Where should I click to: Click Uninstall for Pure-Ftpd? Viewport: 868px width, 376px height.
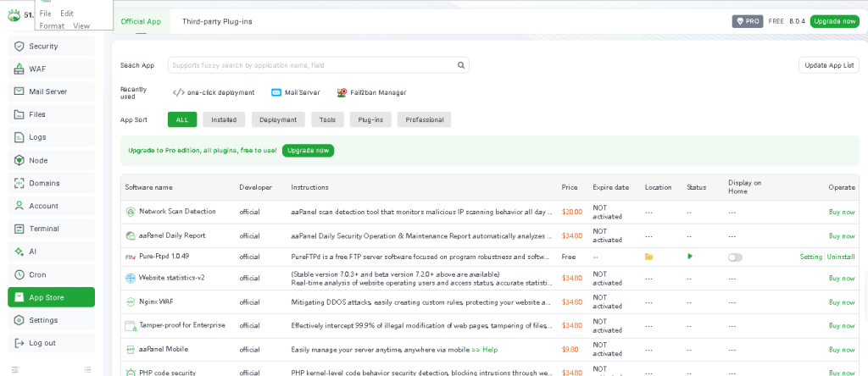click(x=841, y=257)
